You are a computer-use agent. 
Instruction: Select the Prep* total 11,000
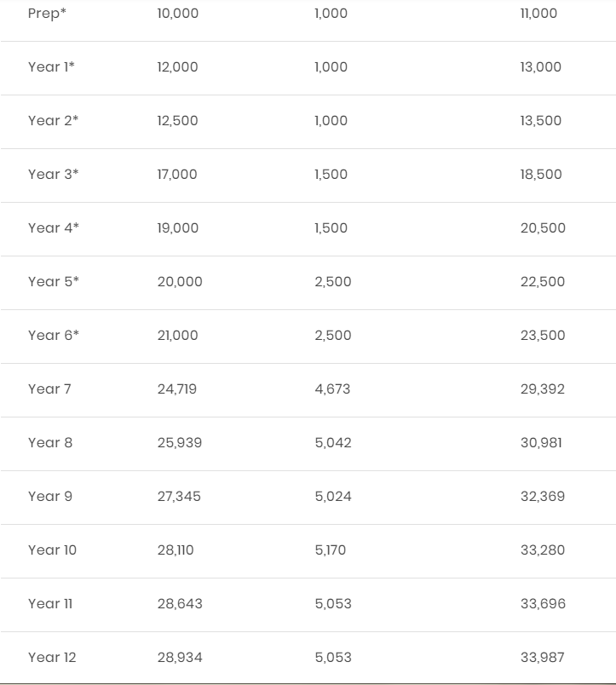[x=538, y=14]
